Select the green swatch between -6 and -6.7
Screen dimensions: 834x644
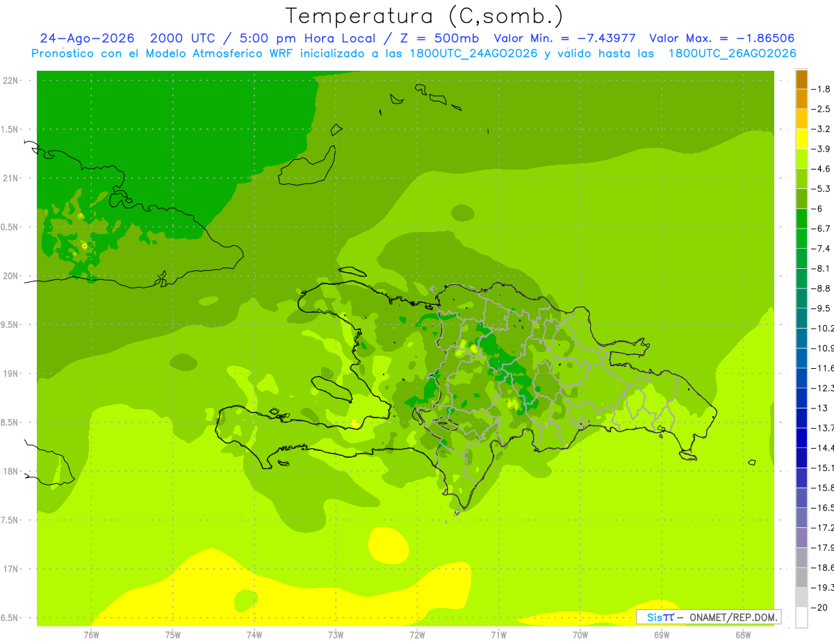(x=801, y=218)
